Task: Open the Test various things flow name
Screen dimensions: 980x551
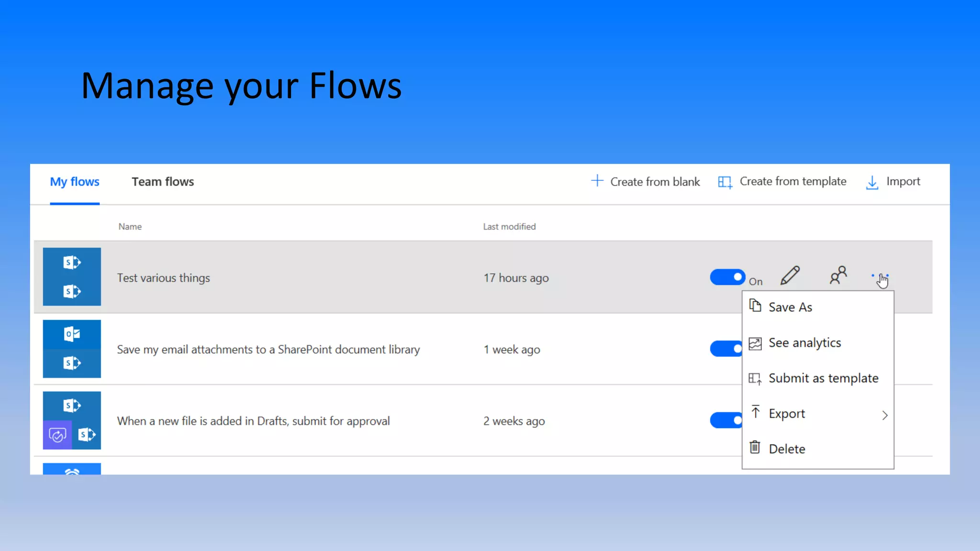Action: [x=164, y=278]
